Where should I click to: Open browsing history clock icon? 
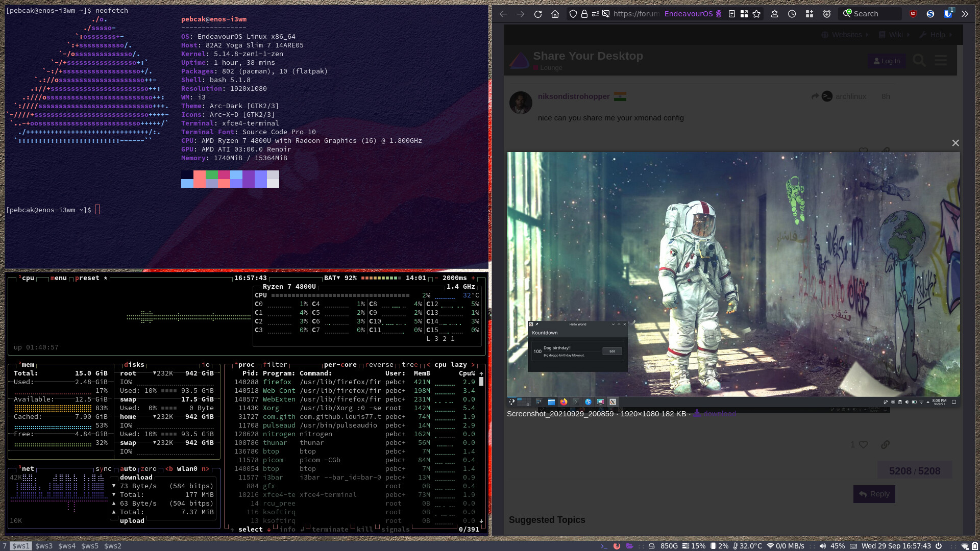pyautogui.click(x=792, y=14)
